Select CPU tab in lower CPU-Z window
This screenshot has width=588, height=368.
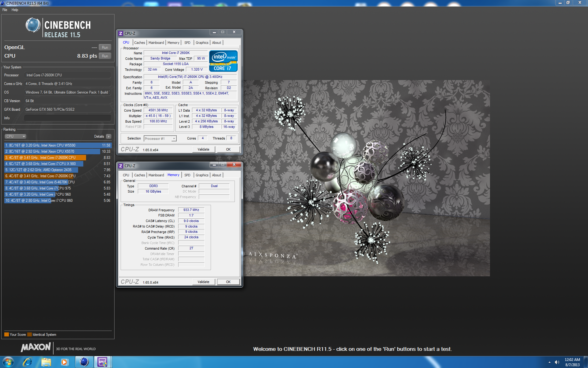point(126,175)
